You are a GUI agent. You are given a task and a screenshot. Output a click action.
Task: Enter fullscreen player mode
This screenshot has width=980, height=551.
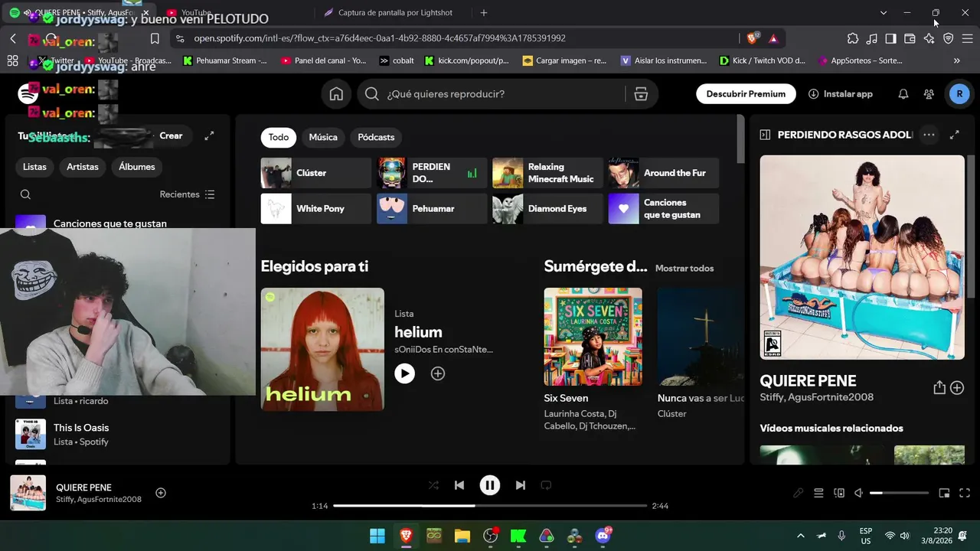pos(965,494)
